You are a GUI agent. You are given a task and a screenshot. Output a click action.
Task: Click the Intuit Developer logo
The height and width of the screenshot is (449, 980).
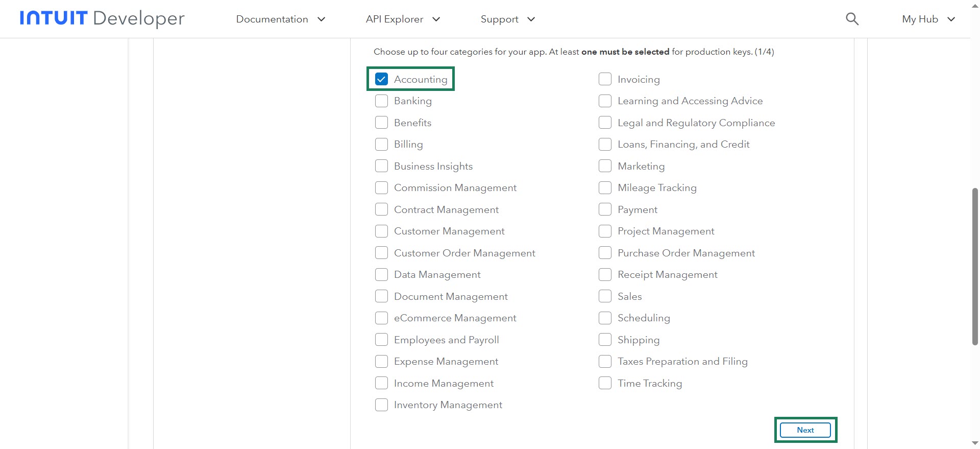point(102,19)
